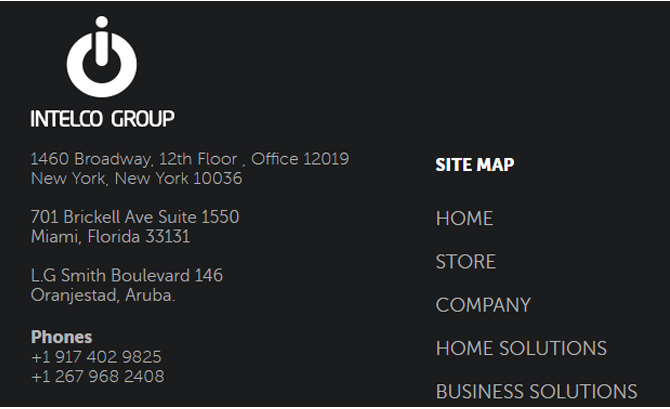Viewport: 670px width, 409px height.
Task: Open the BUSINESS SOLUTIONS link
Action: 536,391
